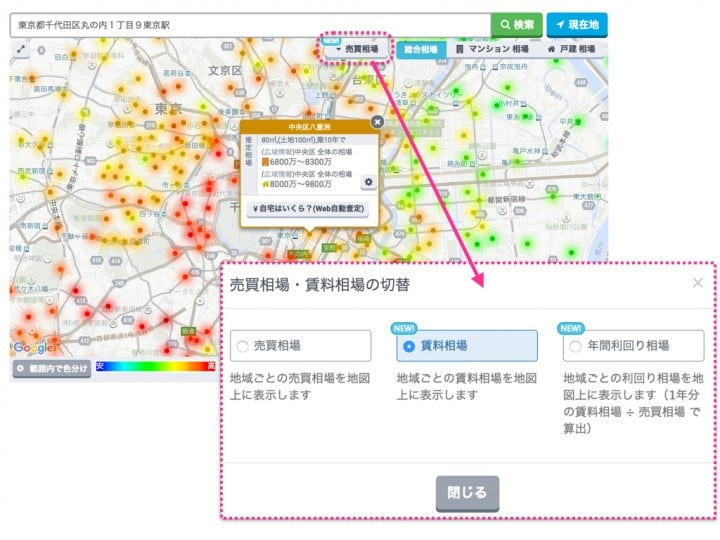Click the address search input field
720x540 pixels.
[x=250, y=24]
